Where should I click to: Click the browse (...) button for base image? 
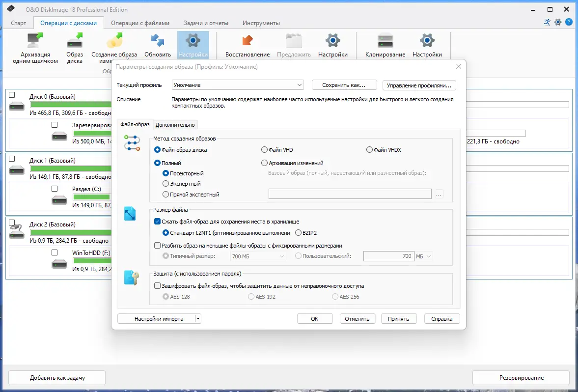[x=439, y=194]
